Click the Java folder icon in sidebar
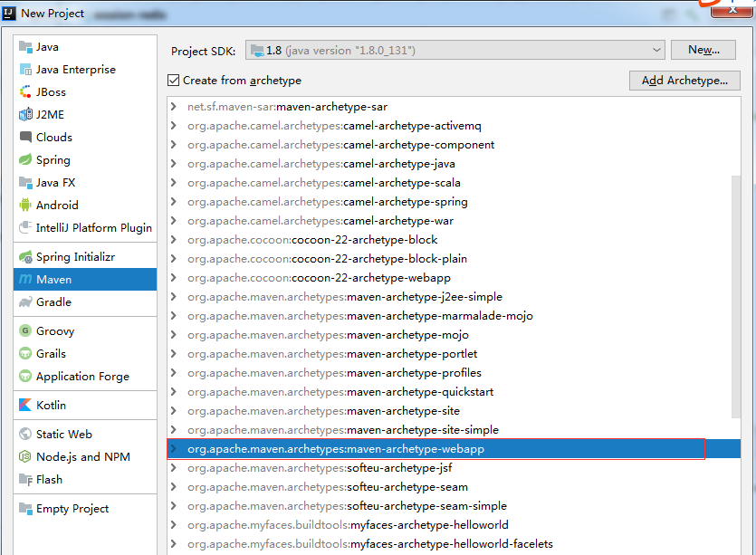Image resolution: width=756 pixels, height=555 pixels. [x=25, y=47]
